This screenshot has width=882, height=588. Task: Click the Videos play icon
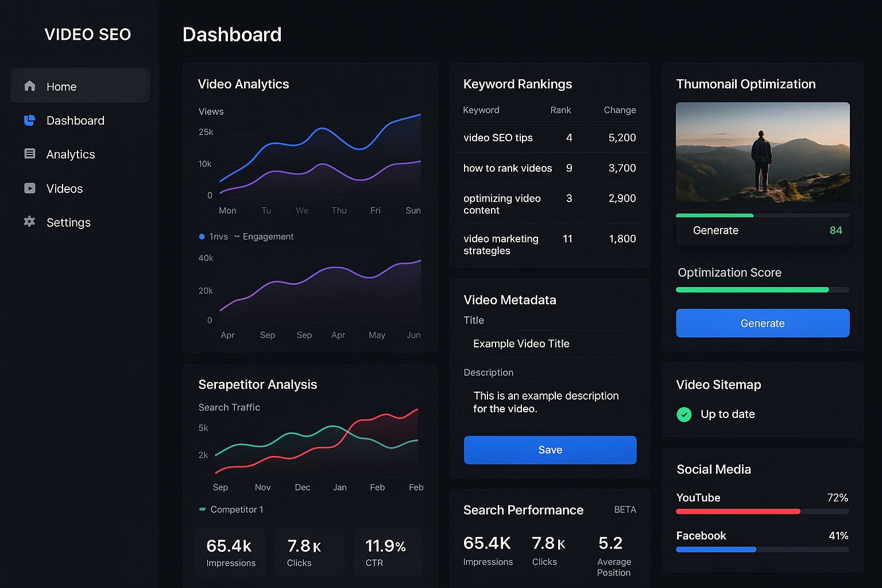[x=30, y=188]
